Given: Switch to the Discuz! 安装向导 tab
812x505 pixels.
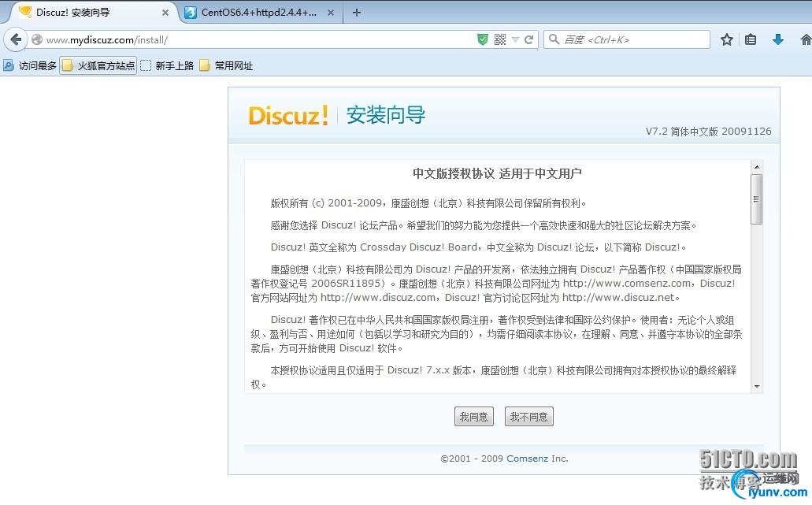Looking at the screenshot, I should 93,13.
